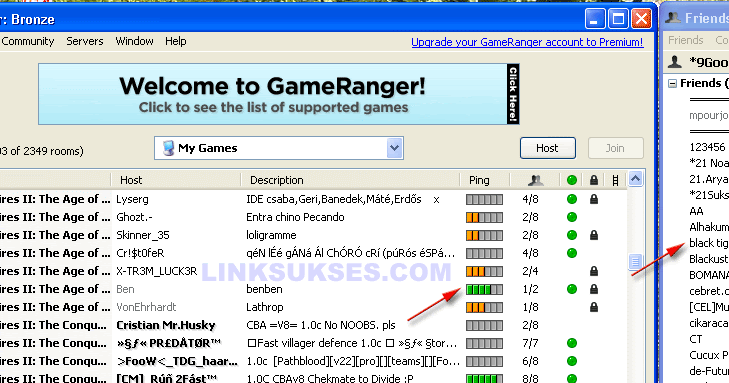Click the Welcome to GameRanger banner
Image resolution: width=729 pixels, height=383 pixels.
(278, 94)
